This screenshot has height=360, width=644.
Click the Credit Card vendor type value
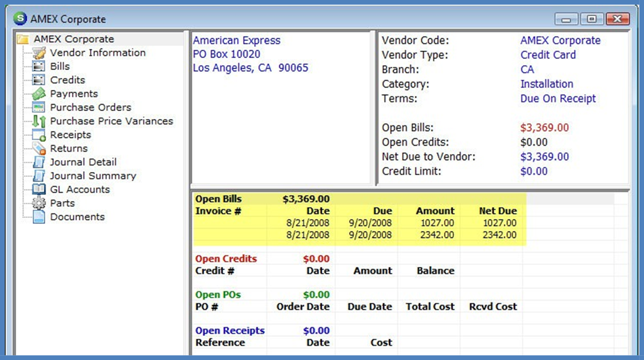point(548,55)
